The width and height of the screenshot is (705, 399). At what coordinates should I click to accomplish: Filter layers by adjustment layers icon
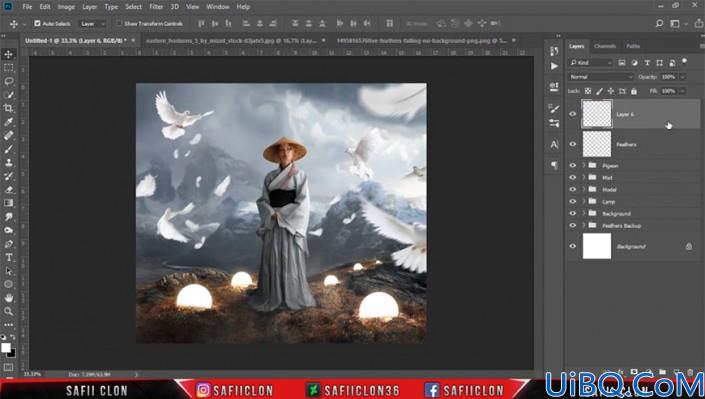634,63
